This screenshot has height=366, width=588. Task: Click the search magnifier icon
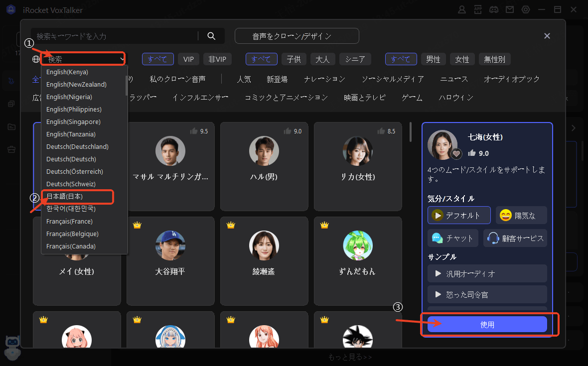point(211,36)
